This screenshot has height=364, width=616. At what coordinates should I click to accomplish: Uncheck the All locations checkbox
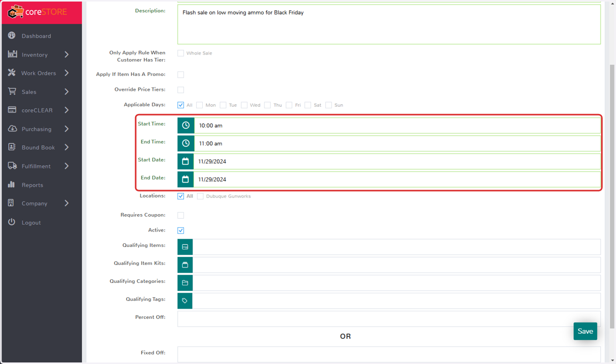click(181, 197)
